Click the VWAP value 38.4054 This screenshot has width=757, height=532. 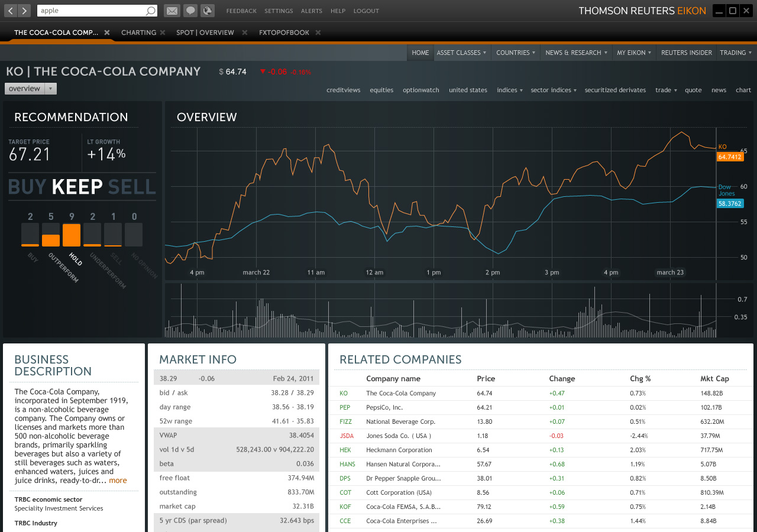[302, 435]
